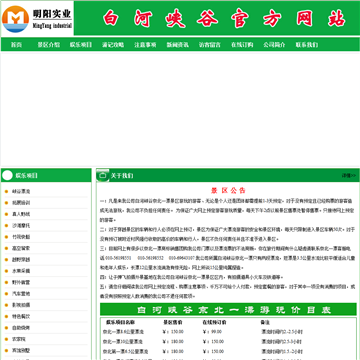Open the 访客留言 guestbook page
The width and height of the screenshot is (360, 360).
210,45
